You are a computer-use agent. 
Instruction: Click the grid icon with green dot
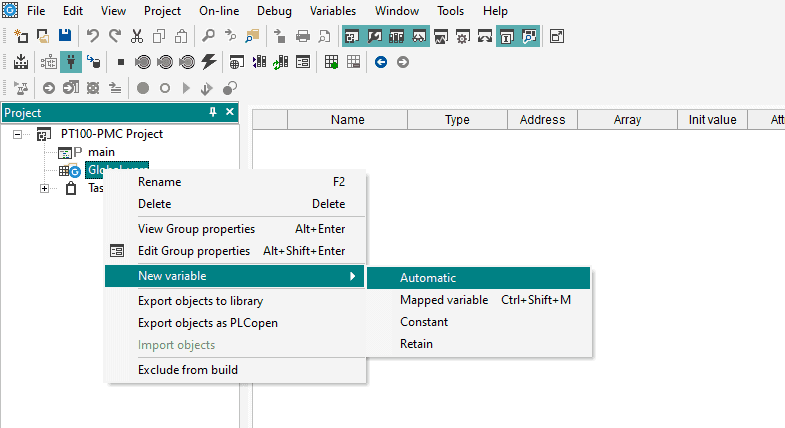[332, 61]
